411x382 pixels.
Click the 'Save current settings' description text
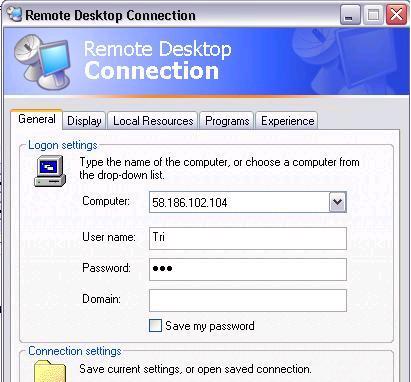[x=195, y=369]
